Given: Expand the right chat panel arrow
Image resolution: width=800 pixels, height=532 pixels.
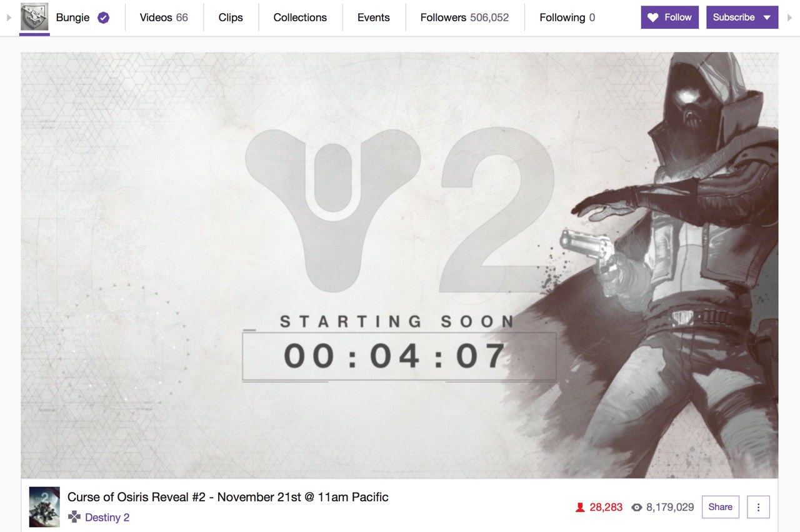Looking at the screenshot, I should pos(791,18).
